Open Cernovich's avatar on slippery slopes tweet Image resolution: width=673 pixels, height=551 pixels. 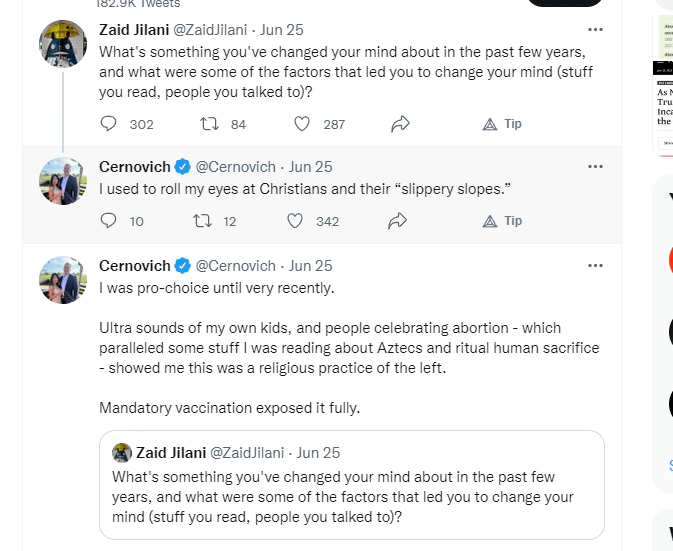pos(62,181)
